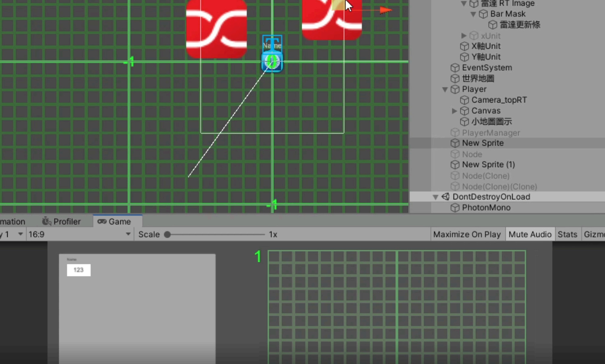This screenshot has height=364, width=605.
Task: Click the 123 name input field
Action: click(79, 270)
